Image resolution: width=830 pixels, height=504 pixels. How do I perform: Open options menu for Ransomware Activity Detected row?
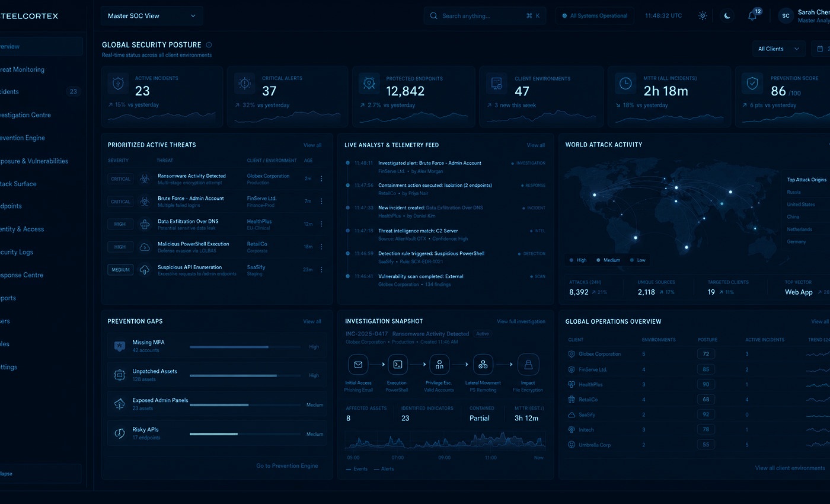point(321,178)
